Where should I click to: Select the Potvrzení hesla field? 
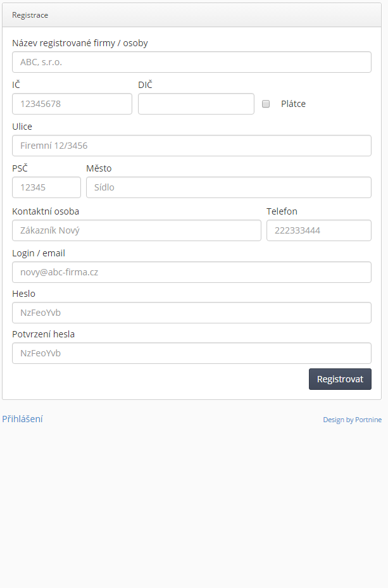tap(192, 353)
